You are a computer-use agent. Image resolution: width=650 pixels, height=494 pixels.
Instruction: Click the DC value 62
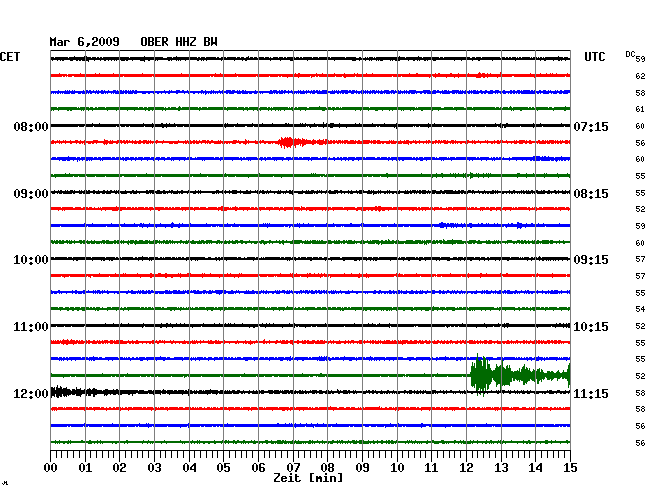[640, 76]
